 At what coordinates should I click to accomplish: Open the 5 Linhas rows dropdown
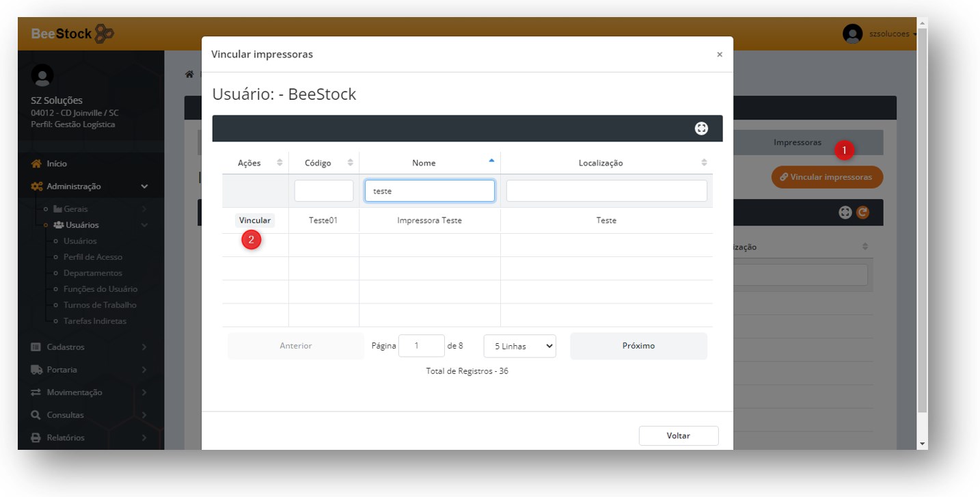click(x=519, y=346)
